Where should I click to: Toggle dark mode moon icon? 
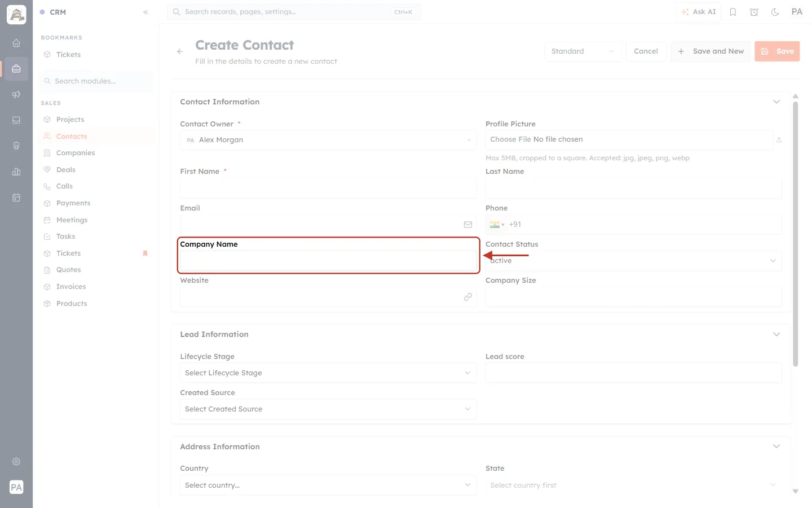tap(775, 12)
